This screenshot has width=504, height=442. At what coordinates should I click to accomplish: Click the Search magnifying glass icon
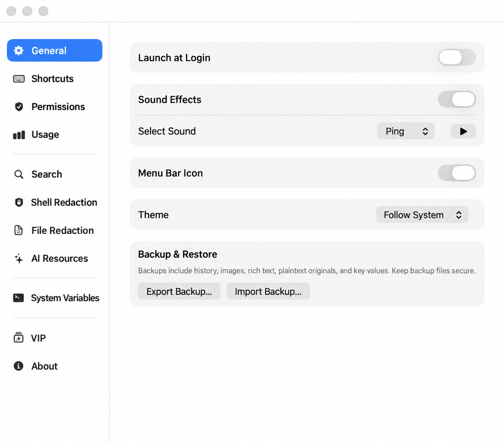19,174
